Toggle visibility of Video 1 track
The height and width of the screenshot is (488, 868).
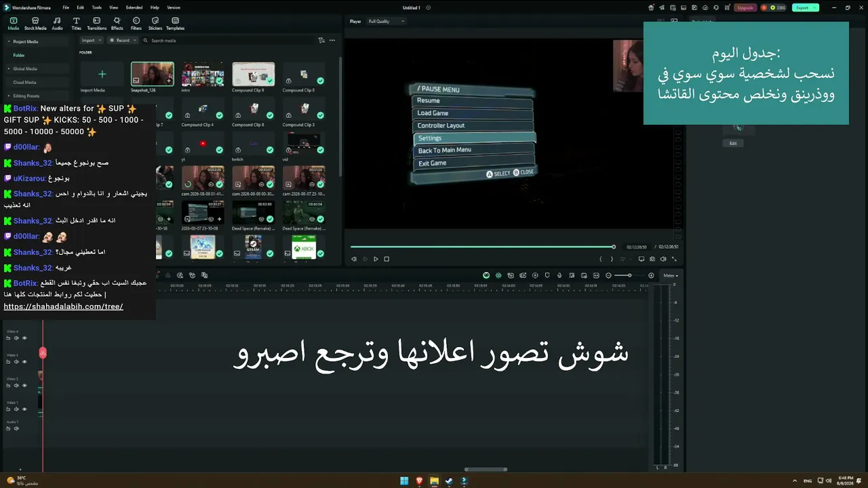pos(24,409)
